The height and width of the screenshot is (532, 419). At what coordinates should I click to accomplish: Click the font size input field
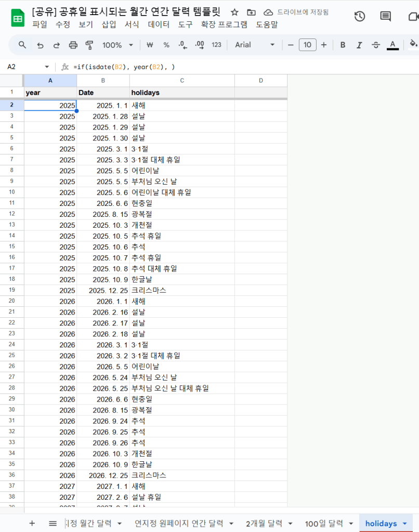tap(307, 45)
